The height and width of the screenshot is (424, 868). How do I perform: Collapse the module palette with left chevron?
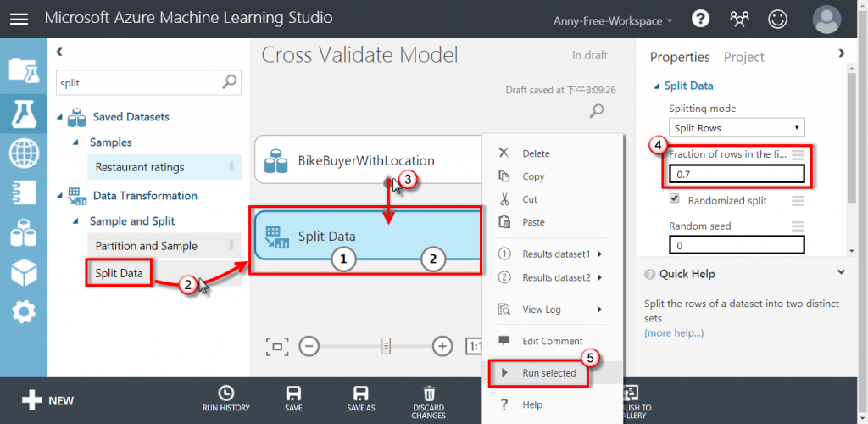[60, 52]
